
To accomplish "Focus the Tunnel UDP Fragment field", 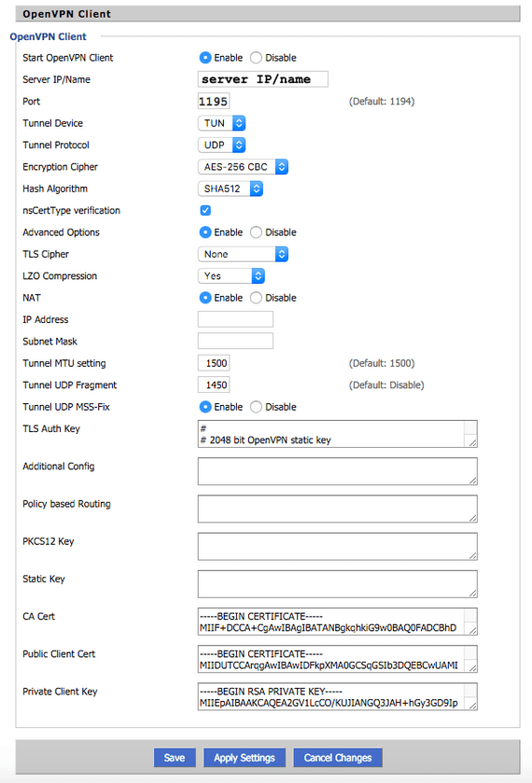I will pos(214,385).
